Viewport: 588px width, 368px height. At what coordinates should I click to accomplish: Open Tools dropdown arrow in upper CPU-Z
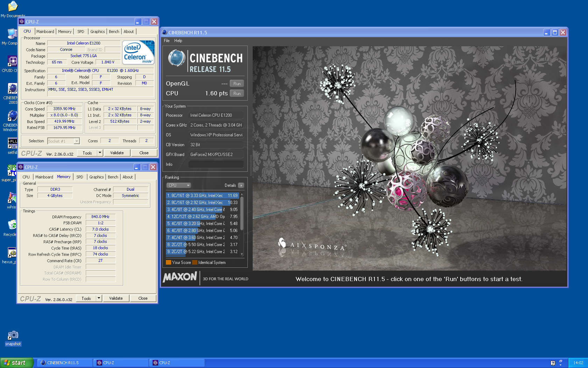pos(100,153)
